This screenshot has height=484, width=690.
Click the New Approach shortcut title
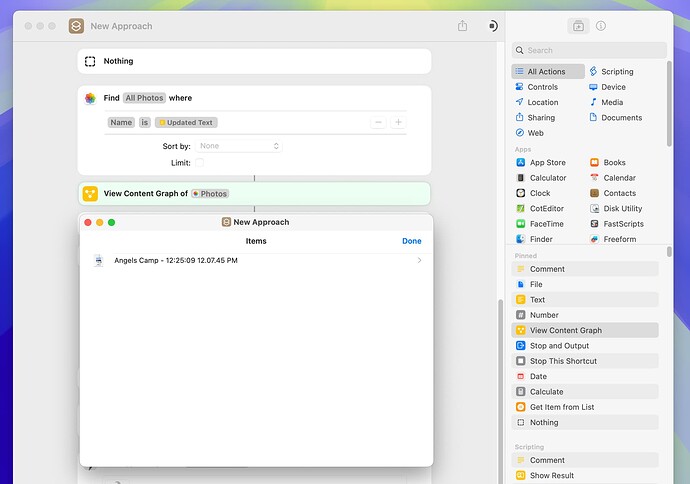121,26
